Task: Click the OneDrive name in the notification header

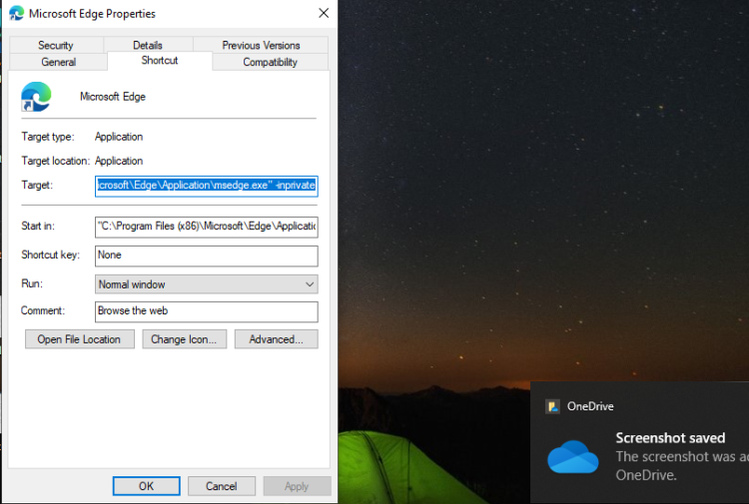Action: pos(590,407)
